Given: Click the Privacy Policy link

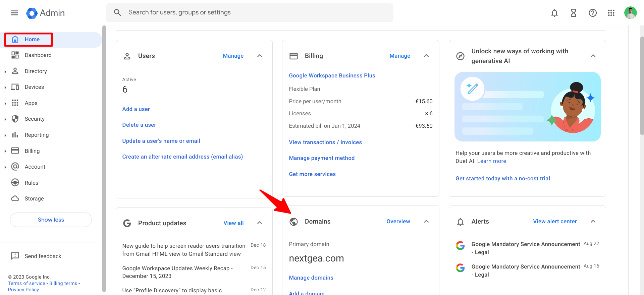Looking at the screenshot, I should click(x=23, y=290).
